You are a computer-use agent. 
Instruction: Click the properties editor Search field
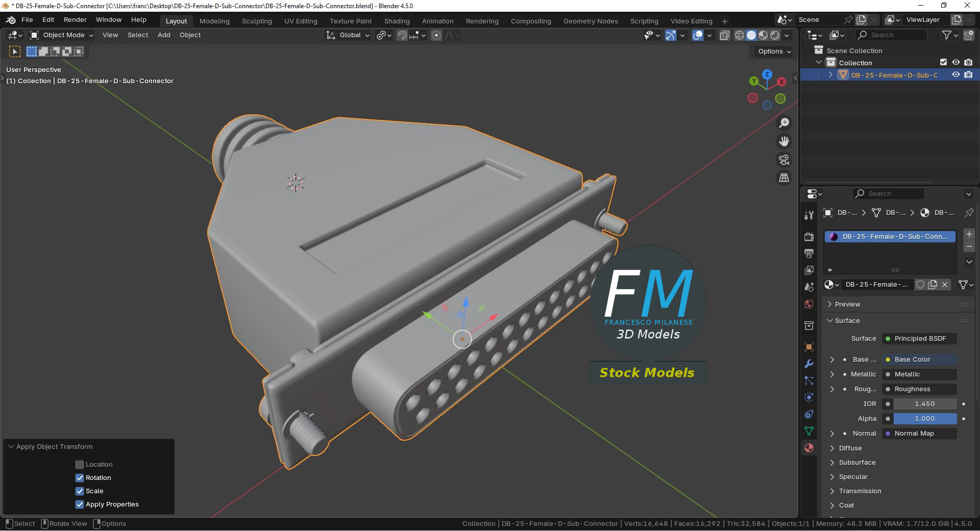click(x=888, y=194)
